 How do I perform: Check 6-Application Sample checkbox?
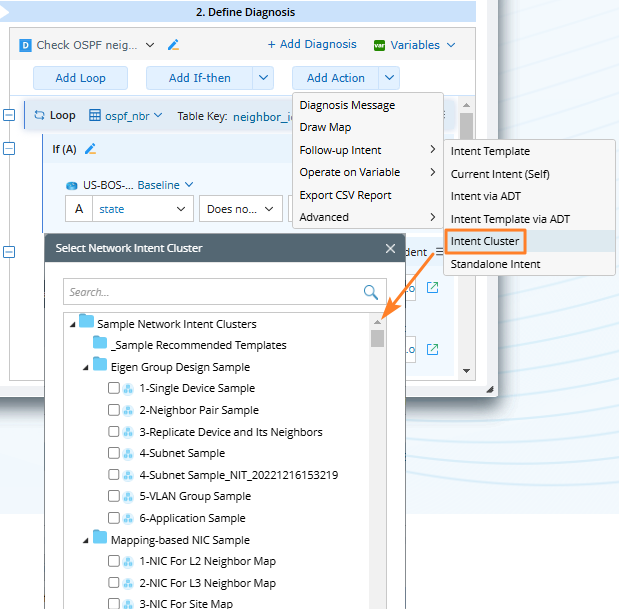click(x=114, y=517)
